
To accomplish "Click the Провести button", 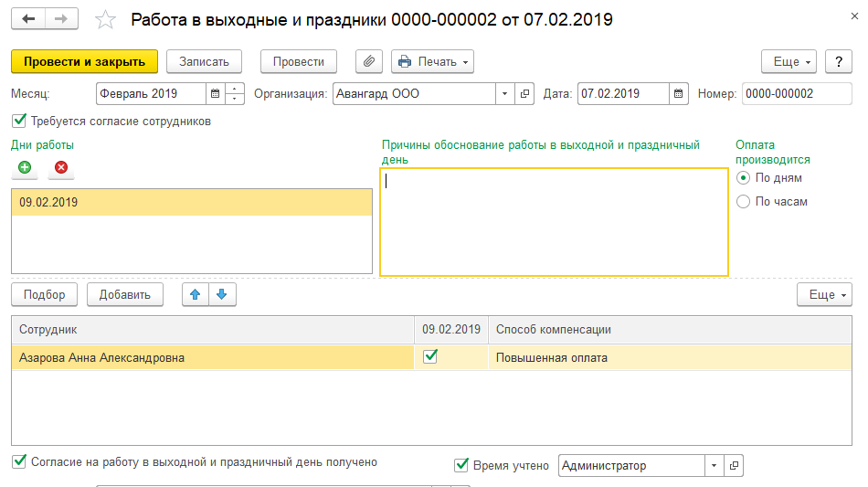I will (x=299, y=61).
